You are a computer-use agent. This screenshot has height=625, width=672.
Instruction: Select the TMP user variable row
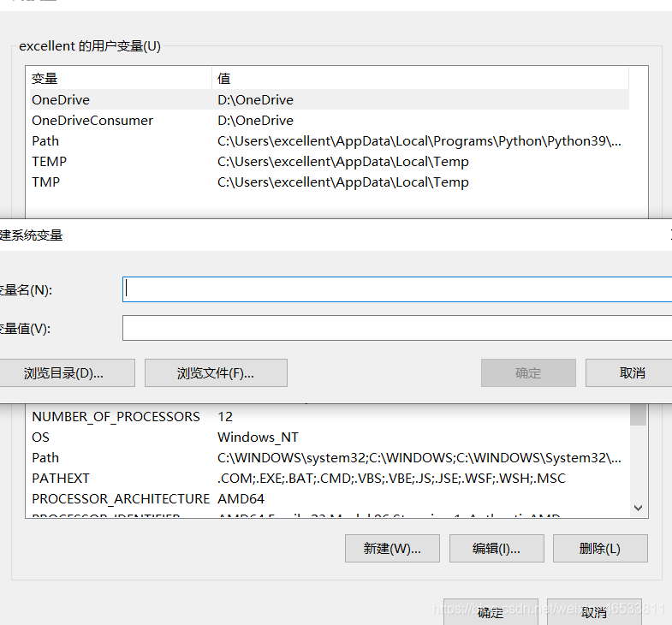[x=327, y=182]
